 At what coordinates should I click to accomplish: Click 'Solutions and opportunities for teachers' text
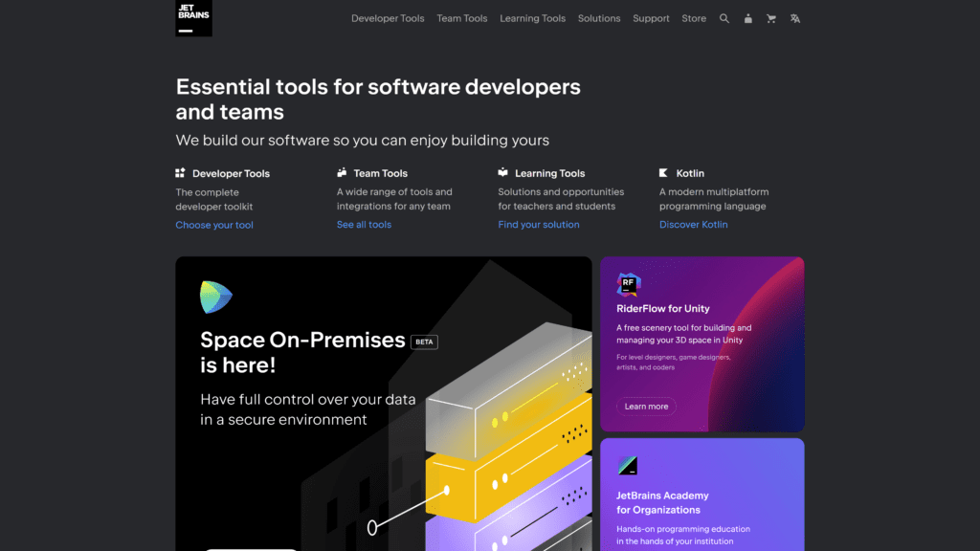[561, 199]
